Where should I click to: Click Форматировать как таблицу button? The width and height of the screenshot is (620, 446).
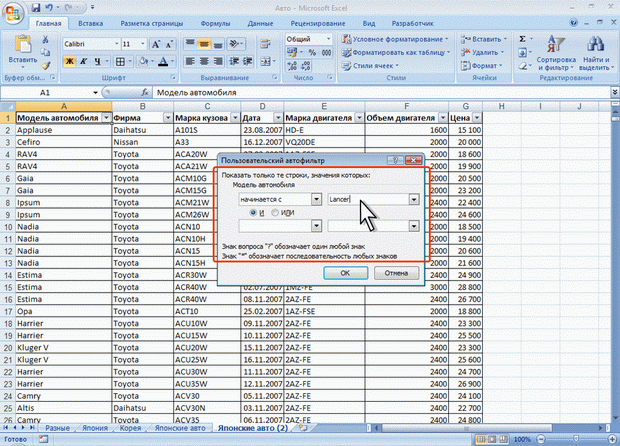click(396, 52)
